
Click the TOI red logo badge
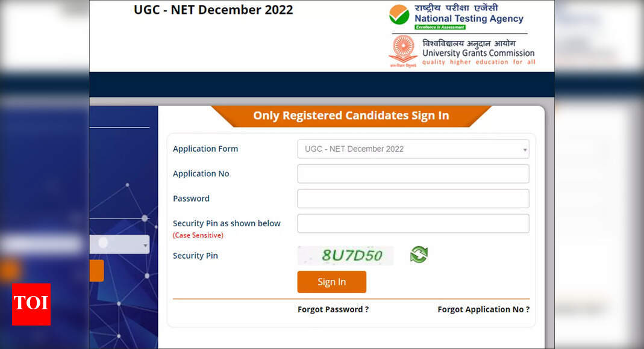(x=31, y=304)
